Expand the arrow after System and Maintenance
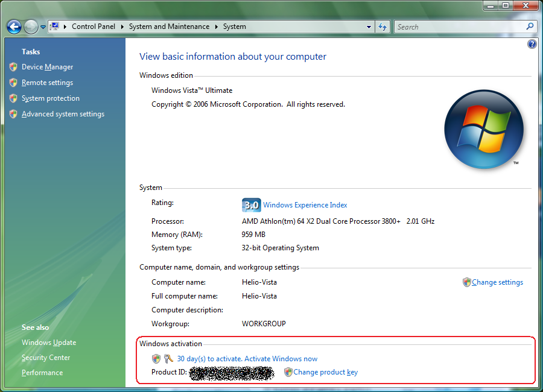The height and width of the screenshot is (392, 543). pos(216,27)
